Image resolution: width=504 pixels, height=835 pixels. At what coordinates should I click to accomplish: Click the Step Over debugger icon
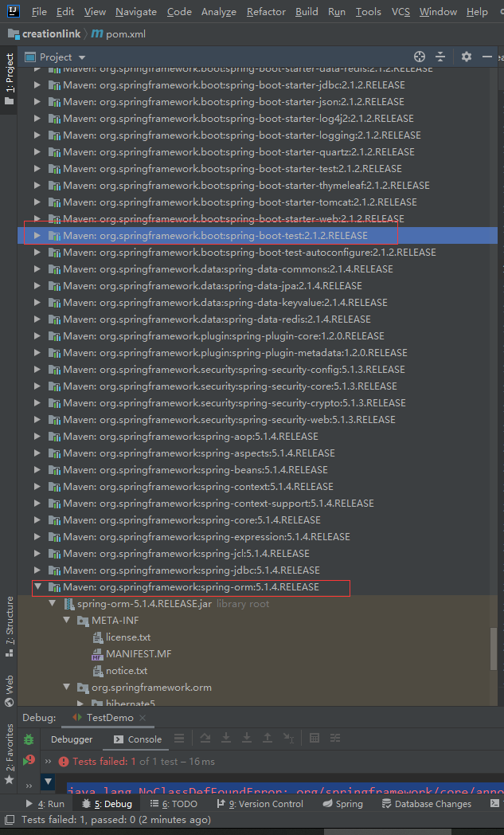click(x=205, y=738)
